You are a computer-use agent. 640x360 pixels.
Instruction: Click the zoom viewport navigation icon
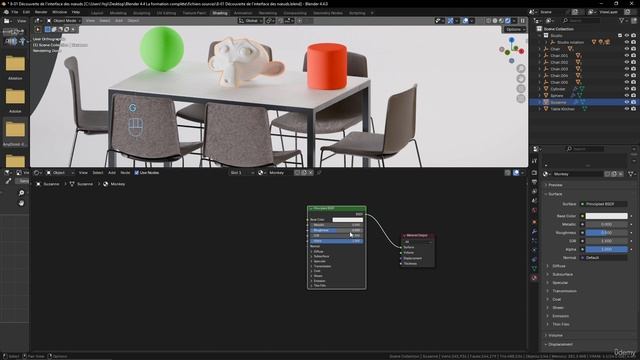[521, 69]
